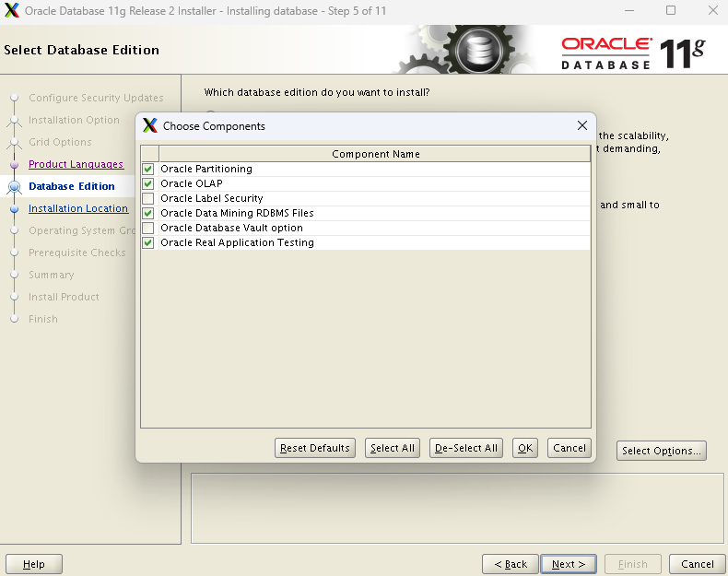Image resolution: width=728 pixels, height=576 pixels.
Task: Click the Select All button
Action: [393, 448]
